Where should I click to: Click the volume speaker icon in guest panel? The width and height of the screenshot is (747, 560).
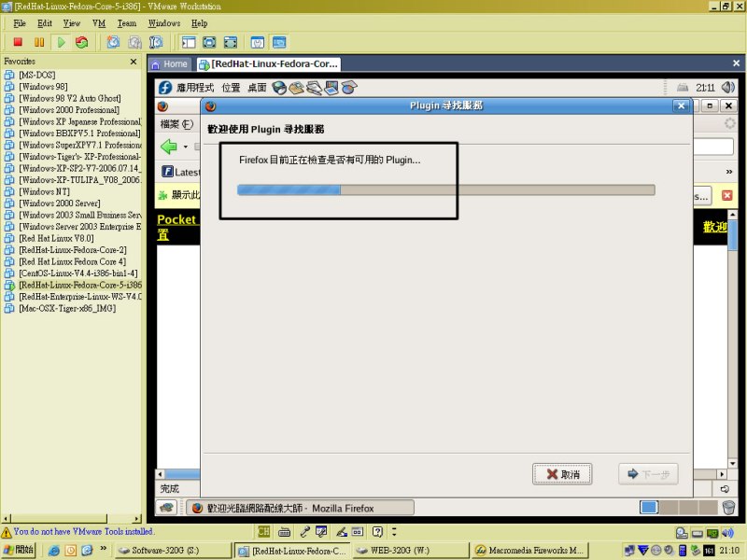pos(728,87)
